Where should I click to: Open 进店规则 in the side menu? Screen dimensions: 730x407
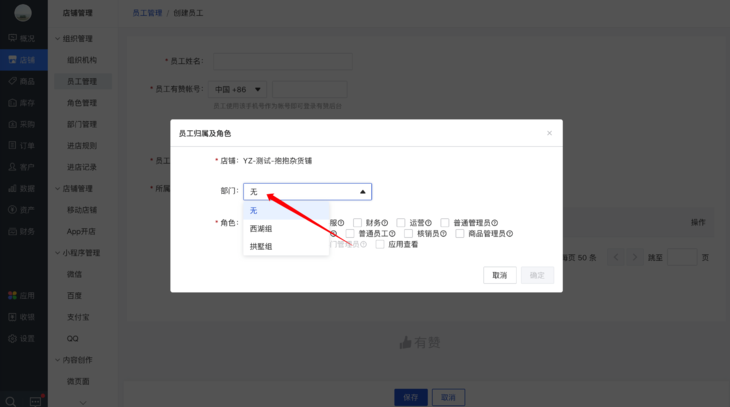[82, 146]
